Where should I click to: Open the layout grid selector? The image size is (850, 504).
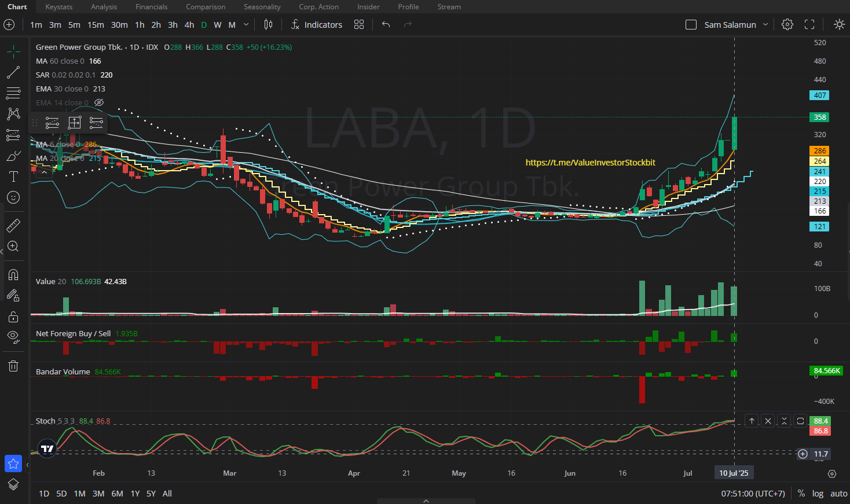tap(359, 24)
